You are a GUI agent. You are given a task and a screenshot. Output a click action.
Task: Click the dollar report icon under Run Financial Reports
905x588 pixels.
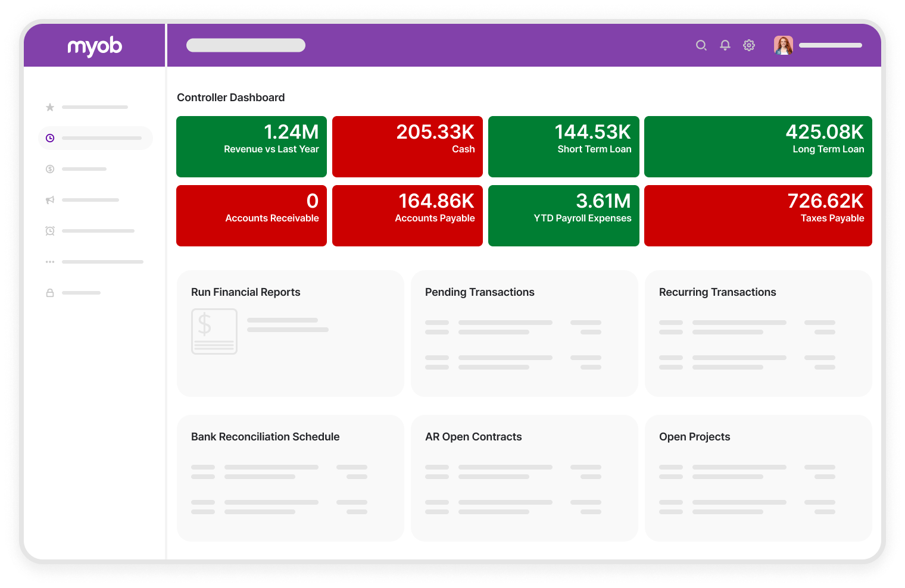pos(214,331)
